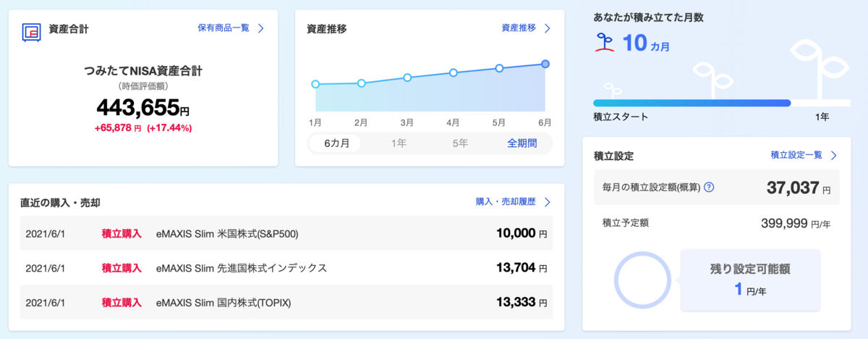Click the 37,037 円 monthly amount
This screenshot has height=339, width=868.
click(799, 188)
